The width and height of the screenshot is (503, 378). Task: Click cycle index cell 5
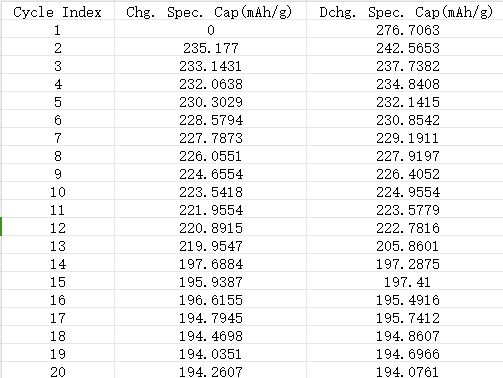click(x=58, y=102)
